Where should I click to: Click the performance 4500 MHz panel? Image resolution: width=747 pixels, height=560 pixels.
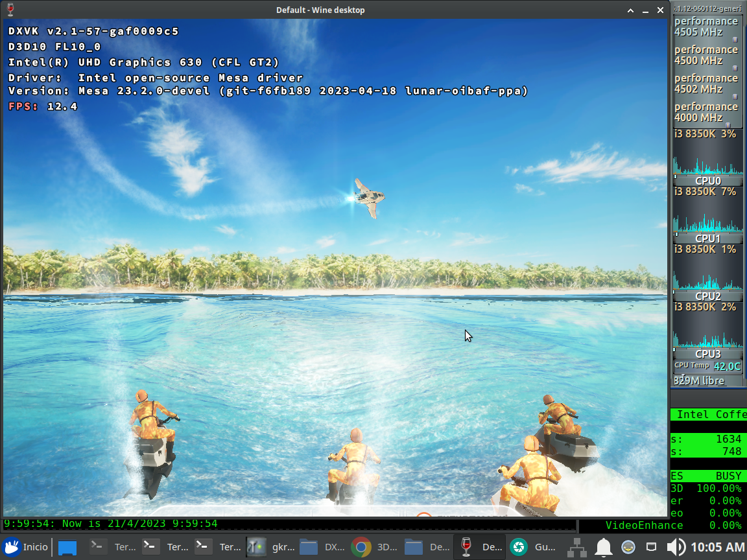[707, 55]
